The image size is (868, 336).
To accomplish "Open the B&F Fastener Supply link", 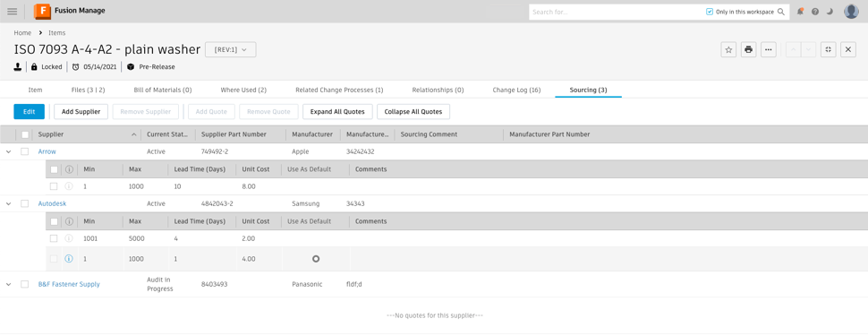I will point(69,284).
